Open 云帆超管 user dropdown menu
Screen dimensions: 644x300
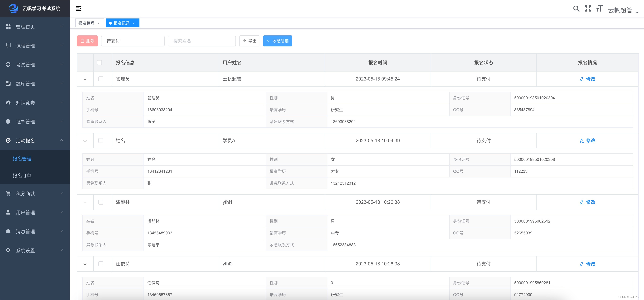click(623, 10)
